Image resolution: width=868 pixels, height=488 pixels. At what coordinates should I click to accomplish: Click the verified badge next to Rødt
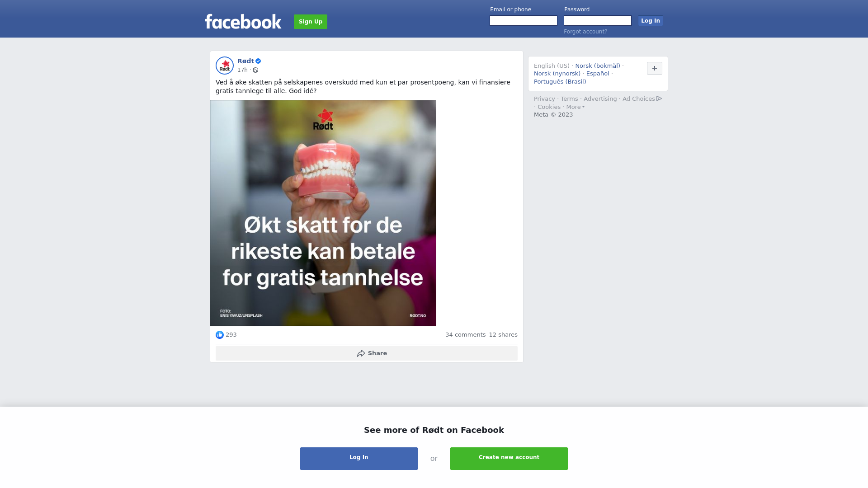258,61
